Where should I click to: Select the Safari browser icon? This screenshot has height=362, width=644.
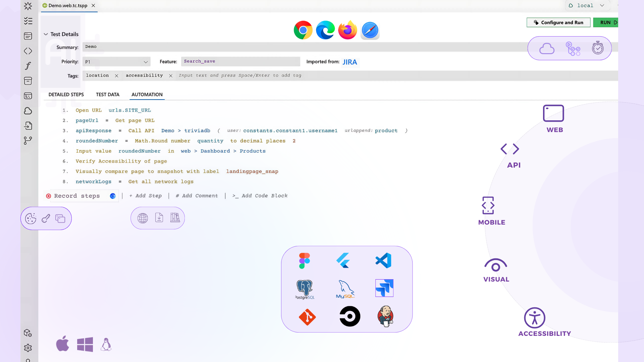click(369, 30)
